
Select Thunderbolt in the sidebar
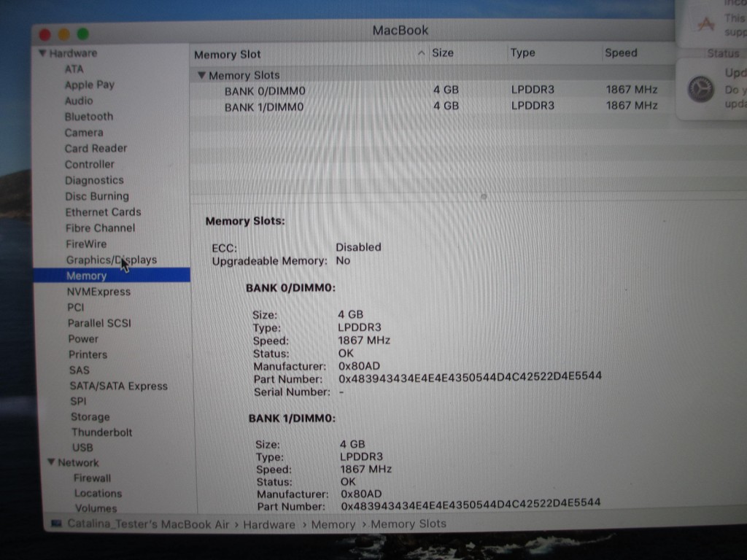click(x=102, y=432)
